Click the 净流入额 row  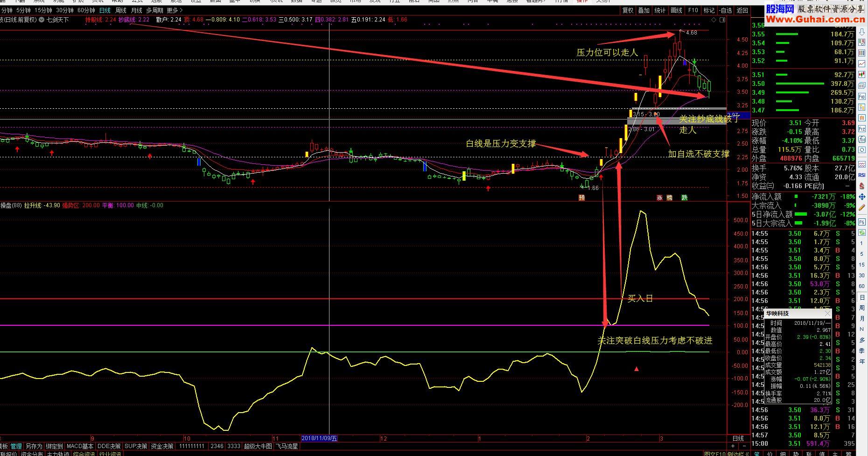pyautogui.click(x=803, y=197)
